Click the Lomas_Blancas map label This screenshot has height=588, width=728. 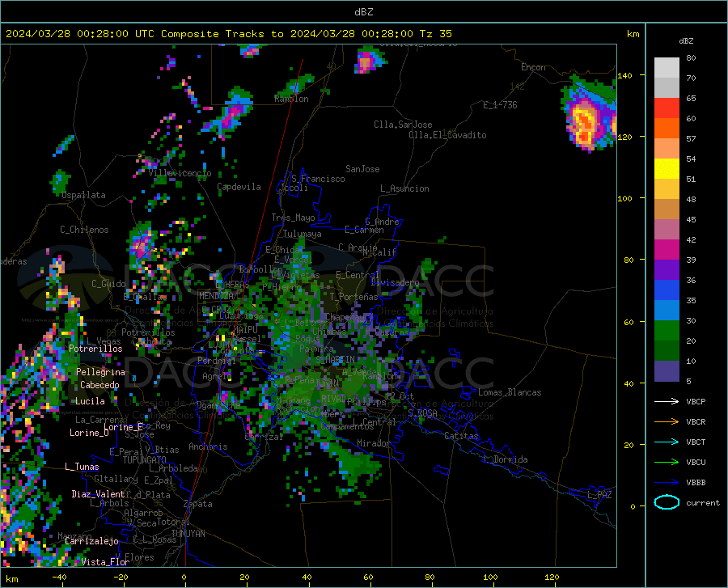pyautogui.click(x=510, y=392)
